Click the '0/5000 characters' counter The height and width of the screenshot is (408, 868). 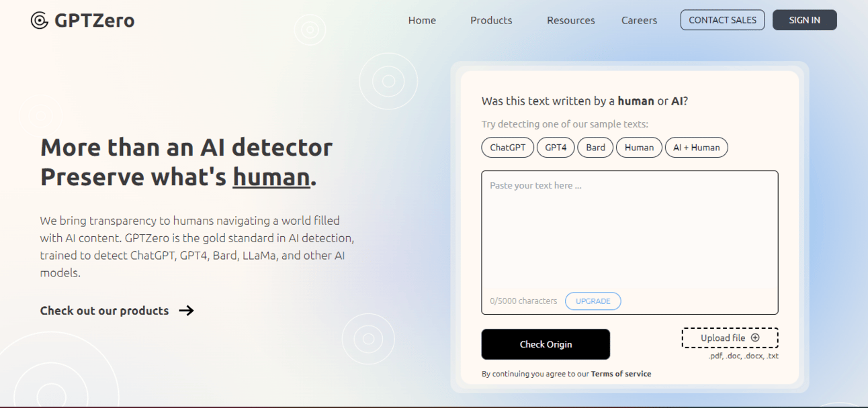tap(523, 301)
